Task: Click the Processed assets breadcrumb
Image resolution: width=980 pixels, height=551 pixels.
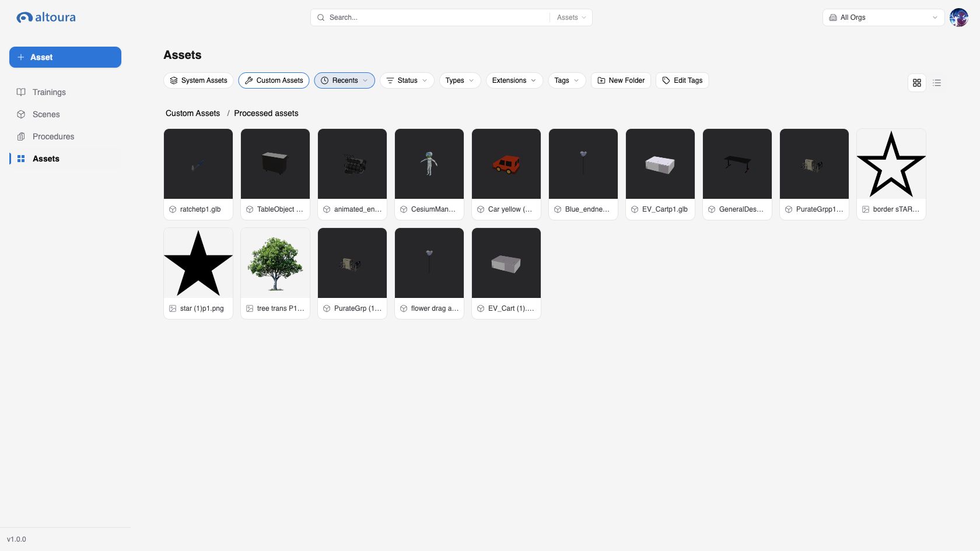Action: (x=266, y=113)
